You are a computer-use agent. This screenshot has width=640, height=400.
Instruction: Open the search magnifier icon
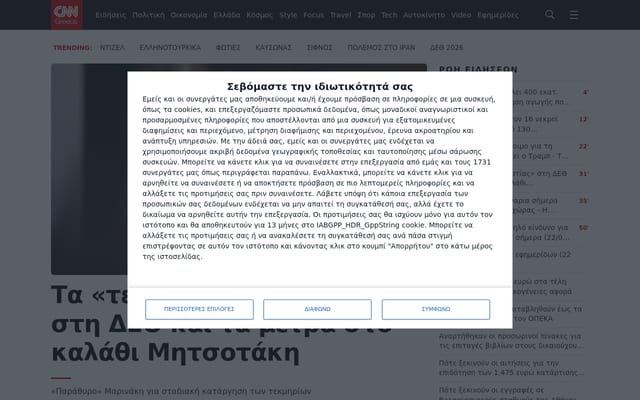click(550, 15)
